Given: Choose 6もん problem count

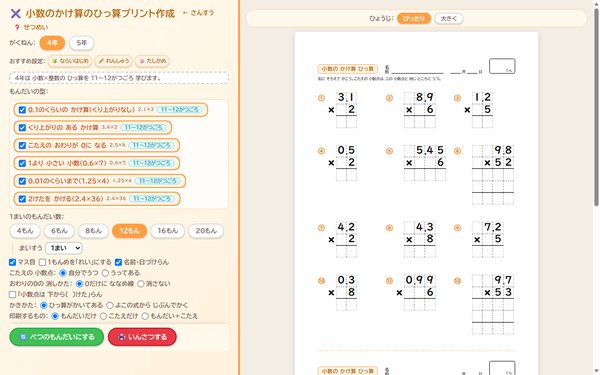Looking at the screenshot, I should coord(59,231).
